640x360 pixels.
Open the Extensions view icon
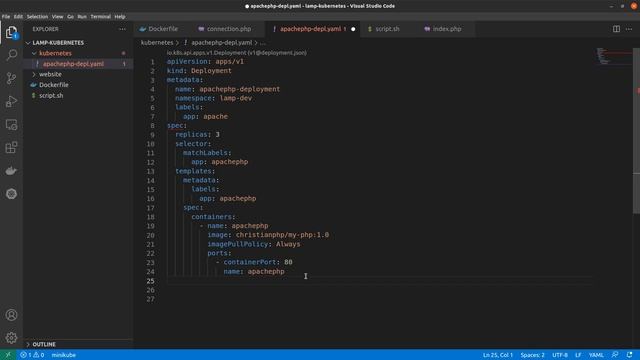pyautogui.click(x=11, y=147)
